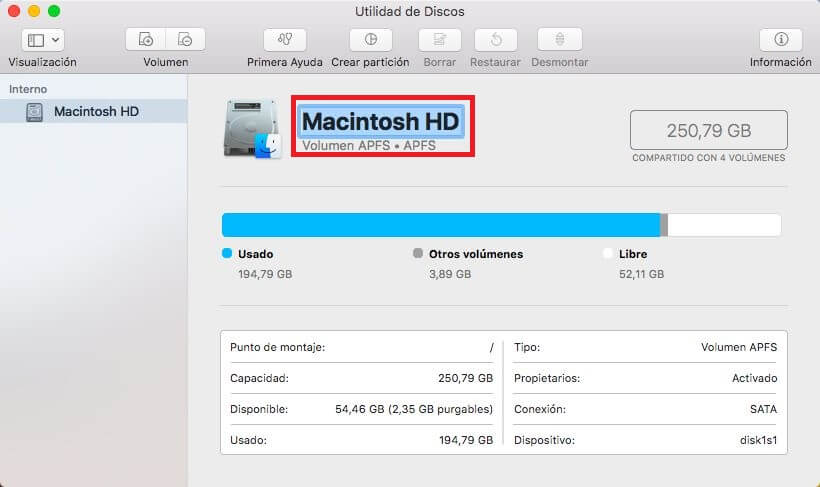The image size is (820, 487).
Task: Click the remove volume icon
Action: (x=185, y=39)
